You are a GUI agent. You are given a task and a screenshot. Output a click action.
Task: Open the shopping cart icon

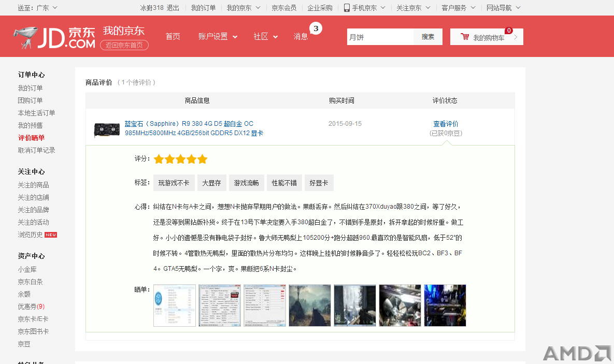pos(465,37)
